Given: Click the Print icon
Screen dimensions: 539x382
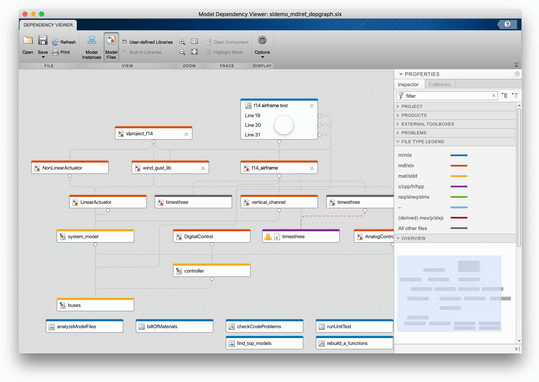Looking at the screenshot, I should pos(61,52).
